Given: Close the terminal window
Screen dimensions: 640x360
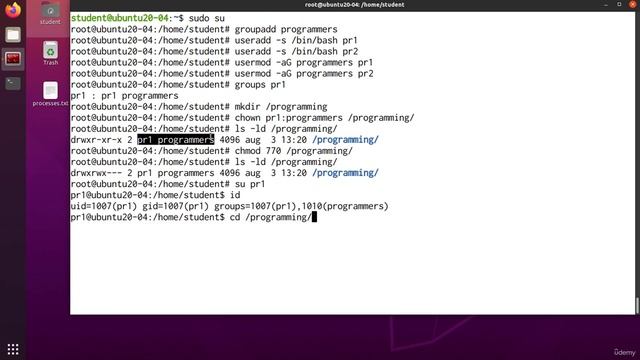Looking at the screenshot, I should click(632, 4).
